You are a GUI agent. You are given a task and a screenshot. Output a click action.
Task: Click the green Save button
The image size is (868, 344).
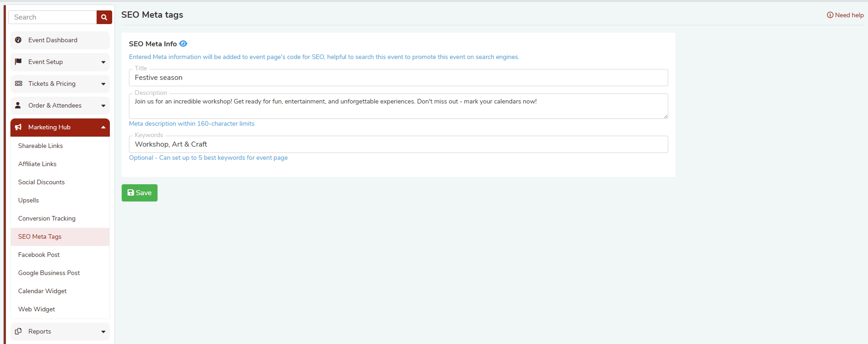click(x=139, y=193)
